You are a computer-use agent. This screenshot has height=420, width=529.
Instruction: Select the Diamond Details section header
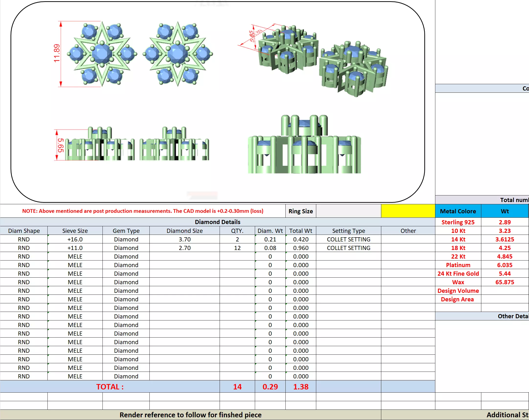217,222
